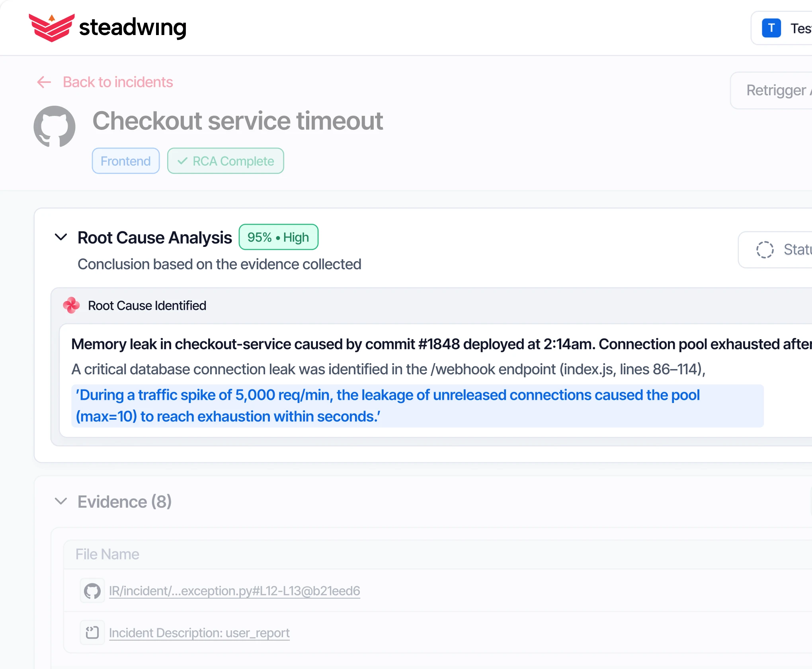
Task: Open the Test workspace switcher
Action: pyautogui.click(x=781, y=28)
